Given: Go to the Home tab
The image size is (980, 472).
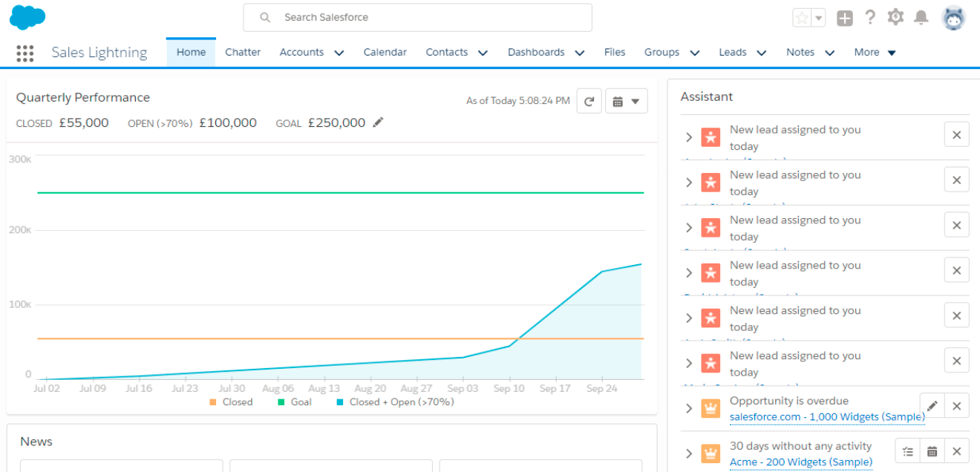Looking at the screenshot, I should point(191,53).
